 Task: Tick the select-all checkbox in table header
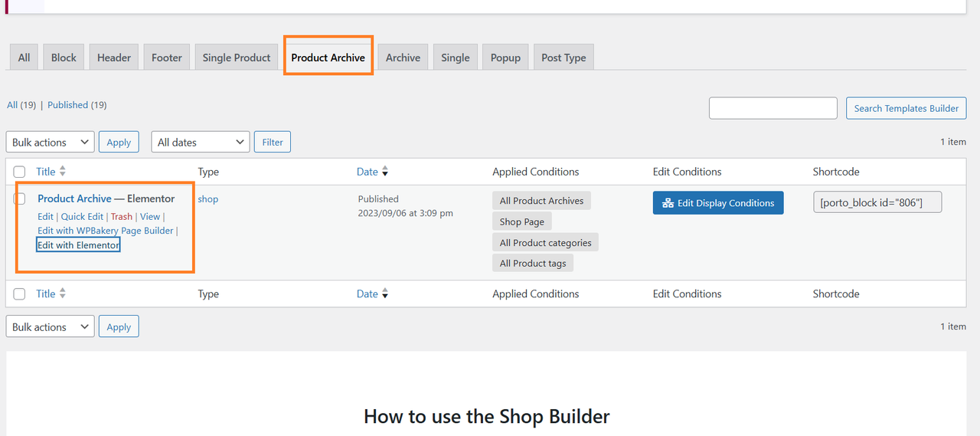tap(20, 172)
